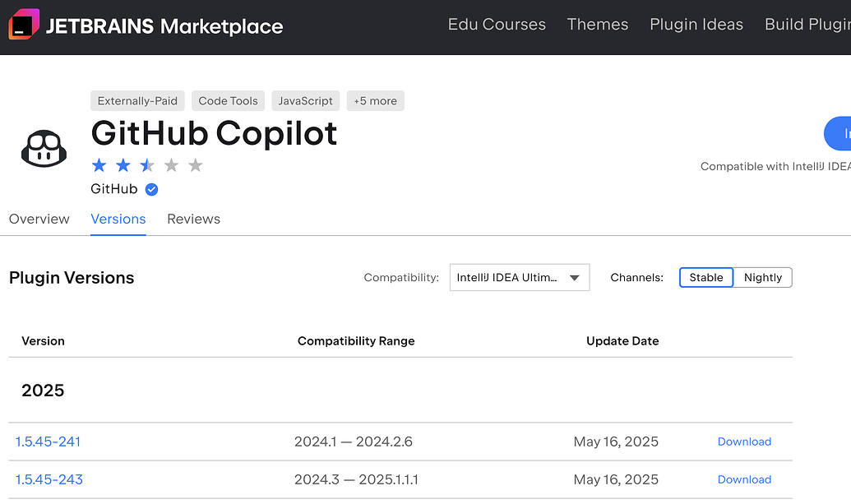Open the Themes menu item

pyautogui.click(x=598, y=25)
